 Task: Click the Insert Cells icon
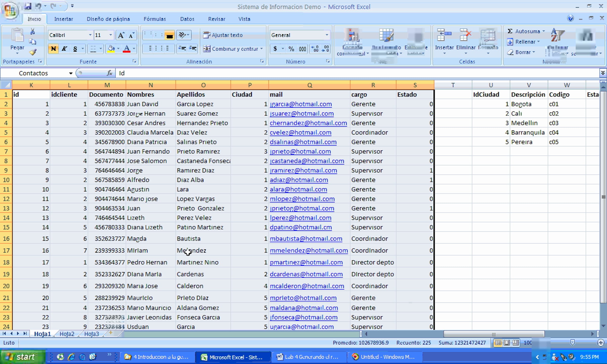point(444,35)
